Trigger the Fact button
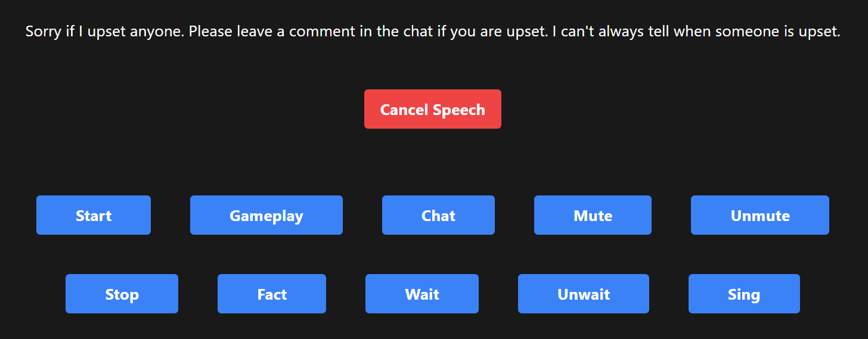Viewport: 868px width, 339px height. click(x=271, y=294)
